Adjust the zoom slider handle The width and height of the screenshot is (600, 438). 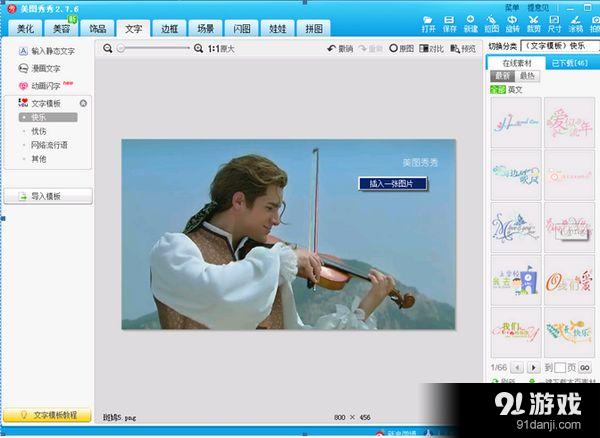tap(121, 48)
